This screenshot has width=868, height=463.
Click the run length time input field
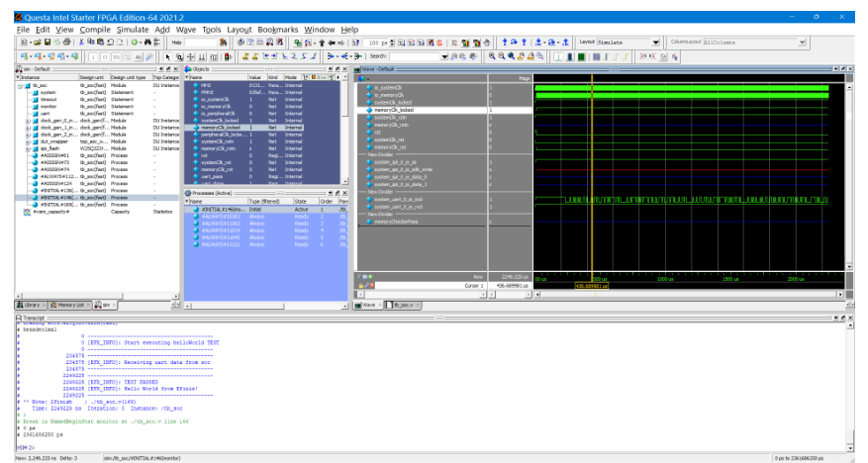point(377,44)
